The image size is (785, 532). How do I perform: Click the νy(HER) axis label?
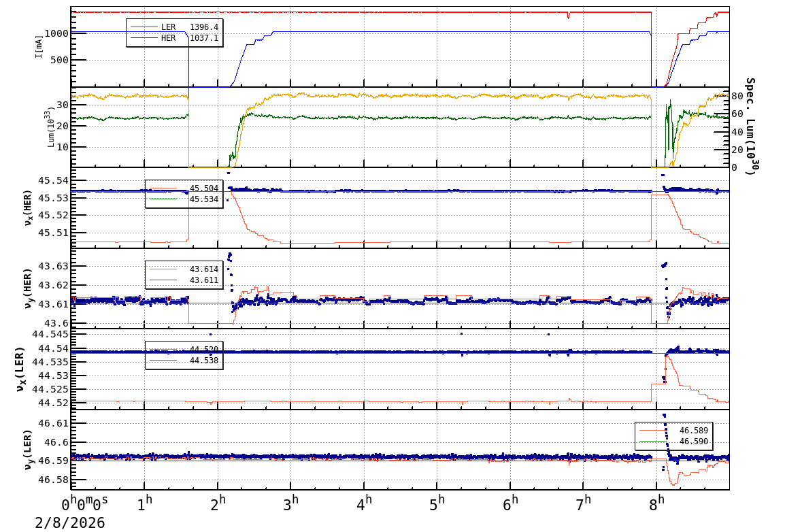pos(27,288)
